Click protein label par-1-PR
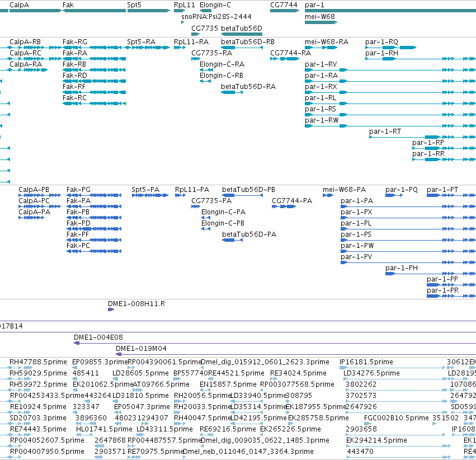Image resolution: width=476 pixels, height=460 pixels. click(442, 290)
